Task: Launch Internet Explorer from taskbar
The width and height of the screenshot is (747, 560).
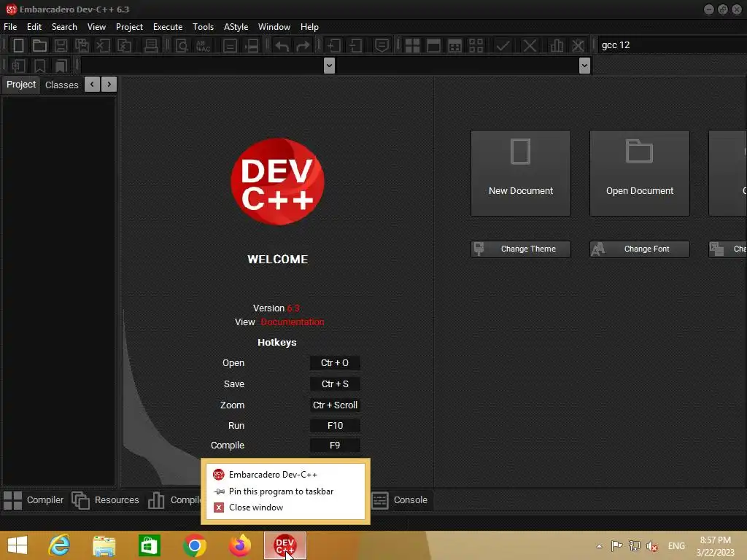Action: coord(60,545)
